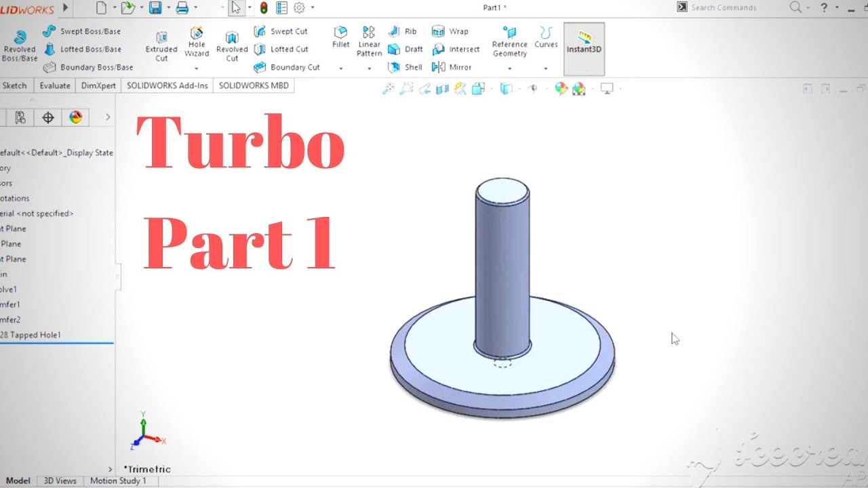868x488 pixels.
Task: Expand the Save dropdown arrow
Action: [167, 8]
